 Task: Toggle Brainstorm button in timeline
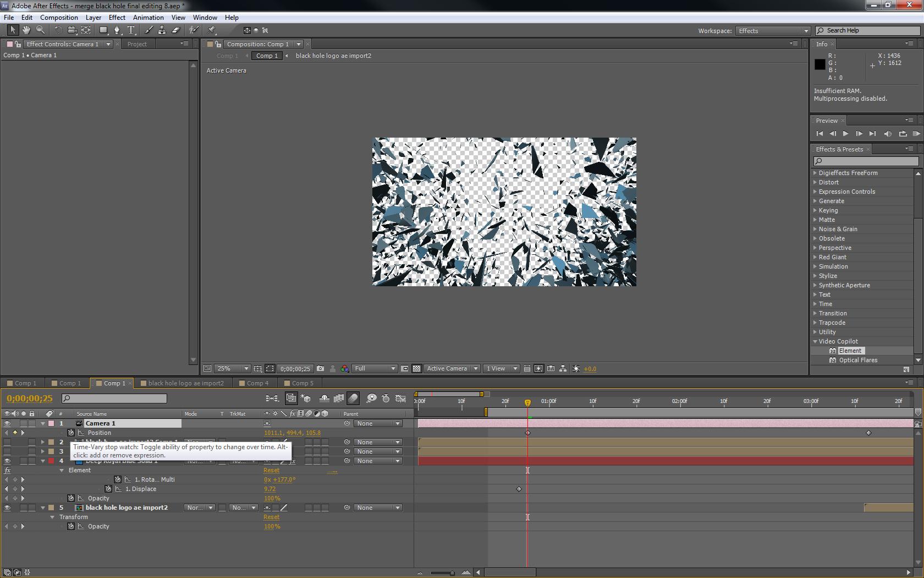(372, 398)
